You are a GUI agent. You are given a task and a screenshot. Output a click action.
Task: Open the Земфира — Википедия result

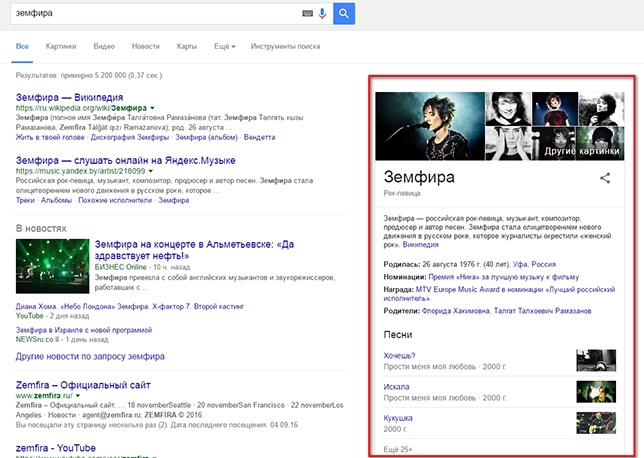click(x=70, y=95)
